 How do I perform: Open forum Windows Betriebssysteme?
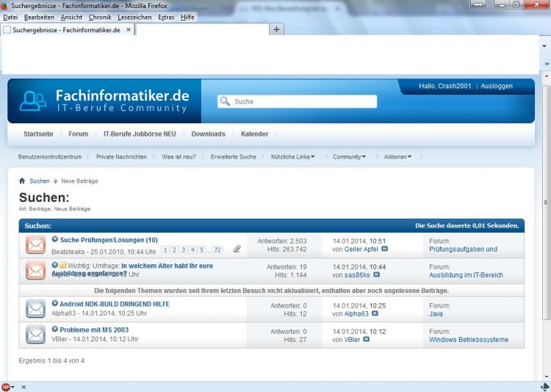(469, 340)
